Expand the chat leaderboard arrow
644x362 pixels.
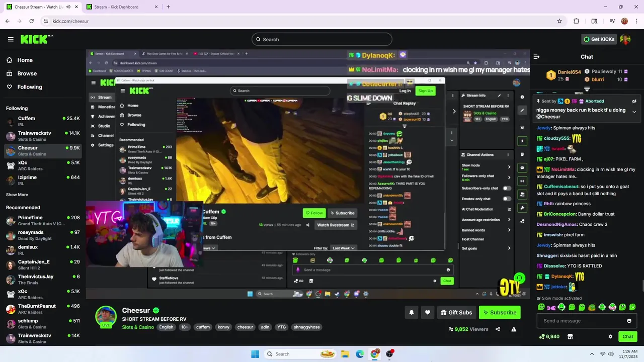tap(587, 89)
